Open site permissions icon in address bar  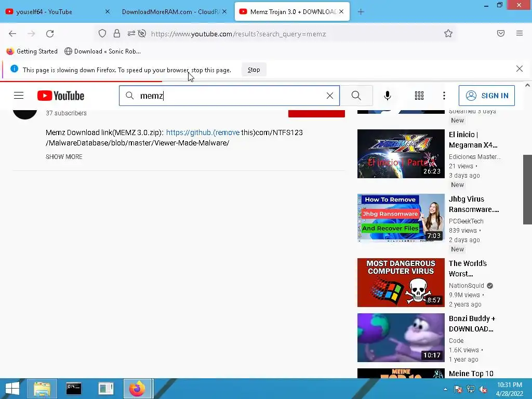131,33
